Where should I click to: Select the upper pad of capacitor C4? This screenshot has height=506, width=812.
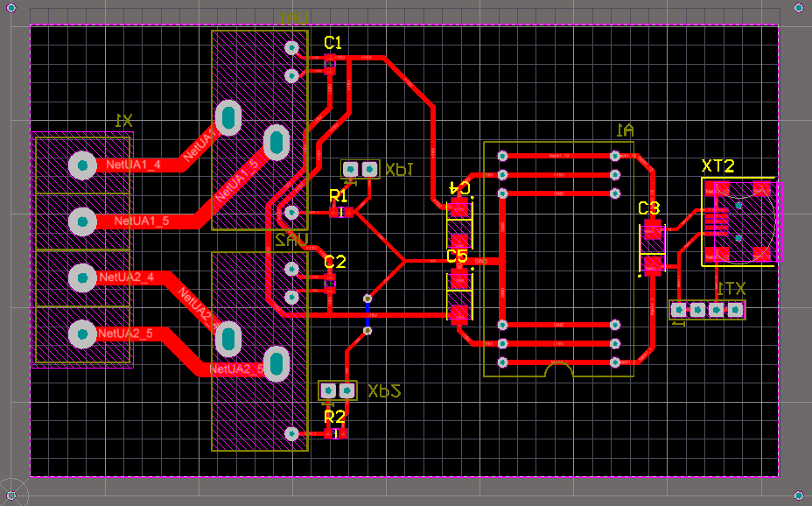(458, 208)
